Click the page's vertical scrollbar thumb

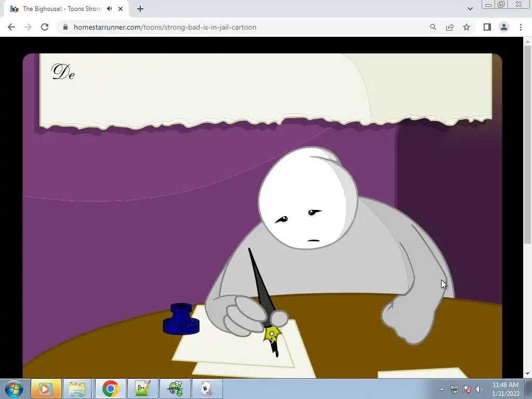click(528, 144)
